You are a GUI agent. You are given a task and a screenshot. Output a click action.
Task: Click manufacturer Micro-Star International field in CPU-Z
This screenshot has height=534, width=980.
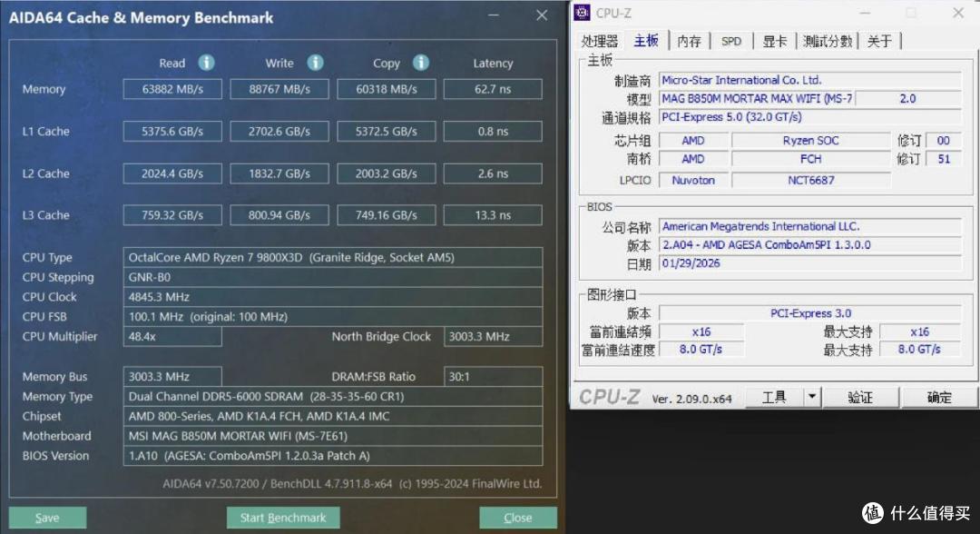pos(810,80)
